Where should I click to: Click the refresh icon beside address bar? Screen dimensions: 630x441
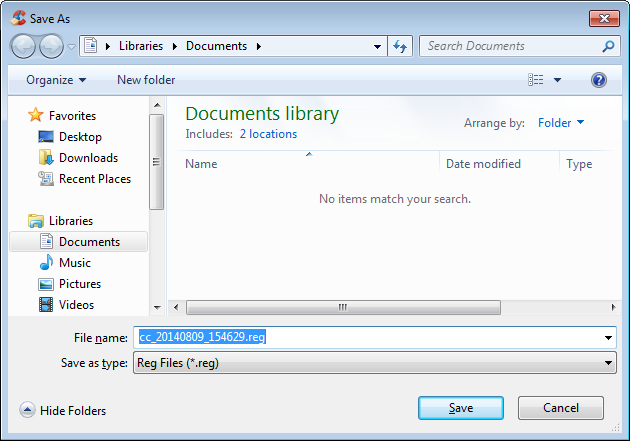(x=400, y=46)
